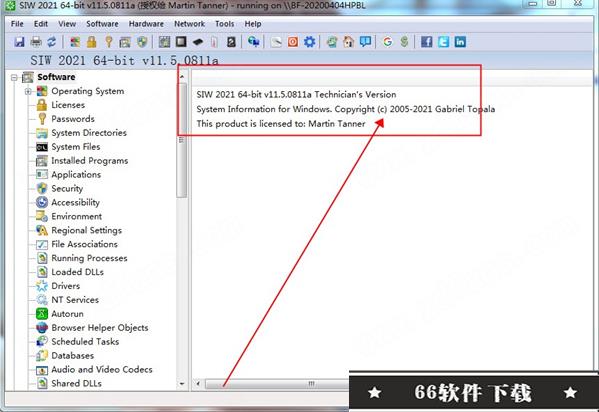Viewport: 599px width, 412px height.
Task: Click the Facebook toolbar icon
Action: click(426, 42)
